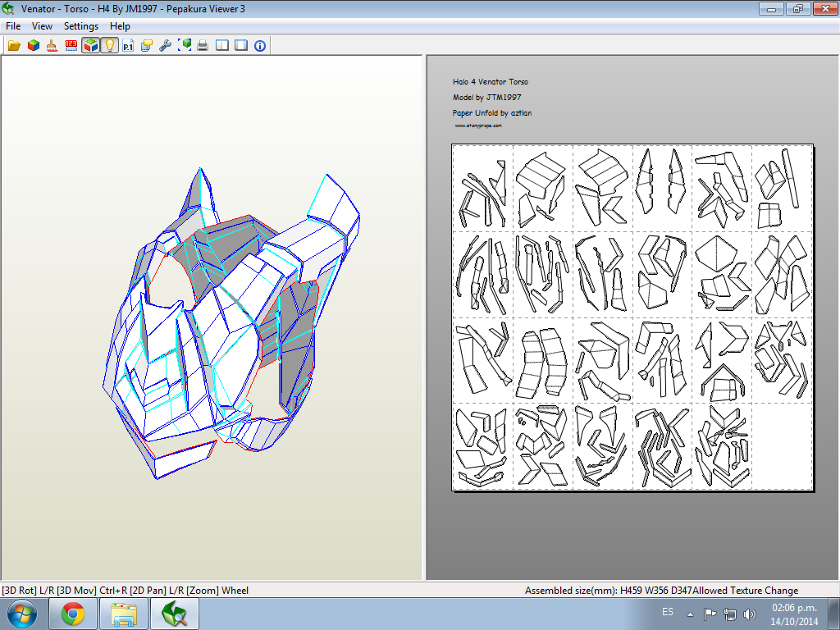Click the window title 'Venator - Torso'
This screenshot has width=840, height=630.
click(55, 9)
